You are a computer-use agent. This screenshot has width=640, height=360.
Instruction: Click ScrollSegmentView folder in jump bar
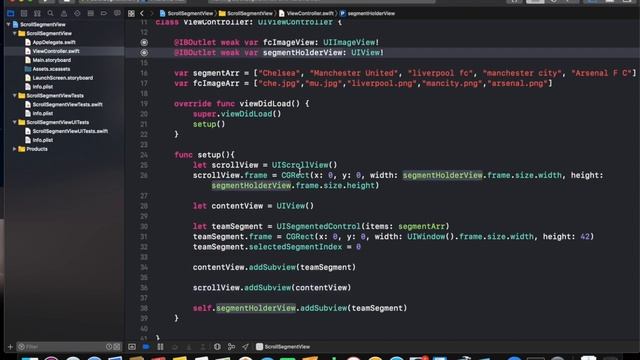(x=246, y=13)
